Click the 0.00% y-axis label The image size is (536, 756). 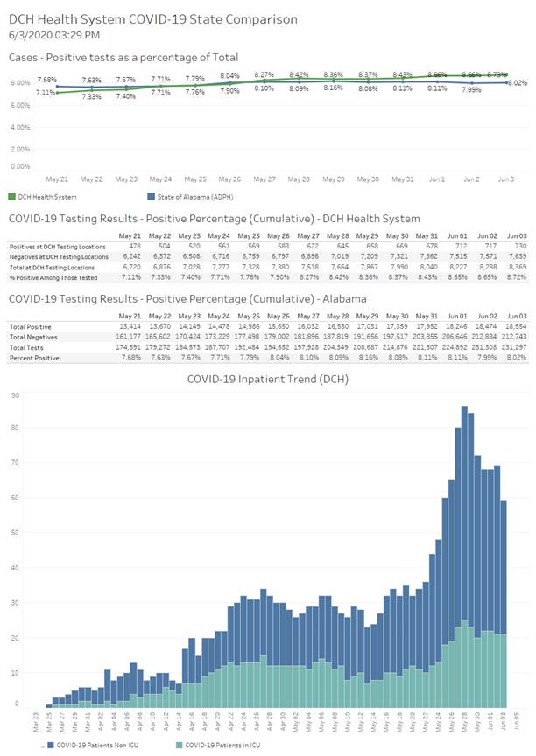(x=20, y=166)
